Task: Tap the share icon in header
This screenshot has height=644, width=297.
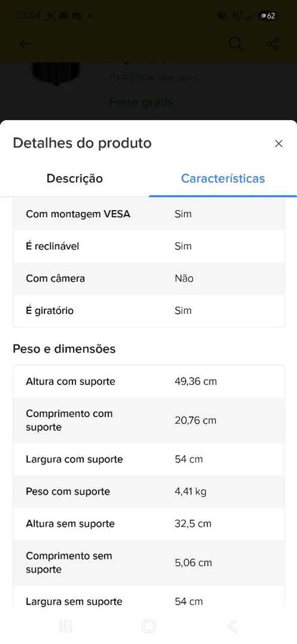Action: coord(273,44)
